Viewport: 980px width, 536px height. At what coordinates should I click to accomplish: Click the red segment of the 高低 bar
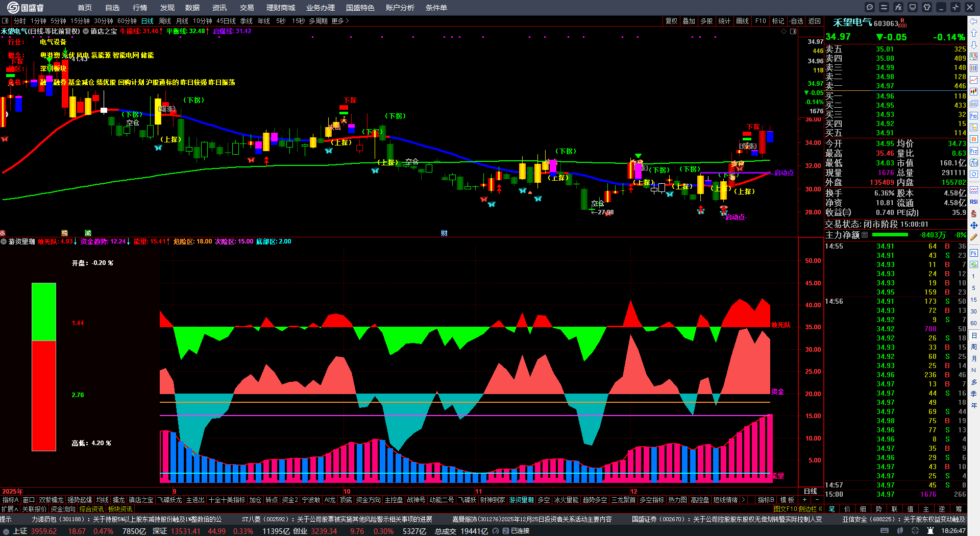pyautogui.click(x=44, y=396)
